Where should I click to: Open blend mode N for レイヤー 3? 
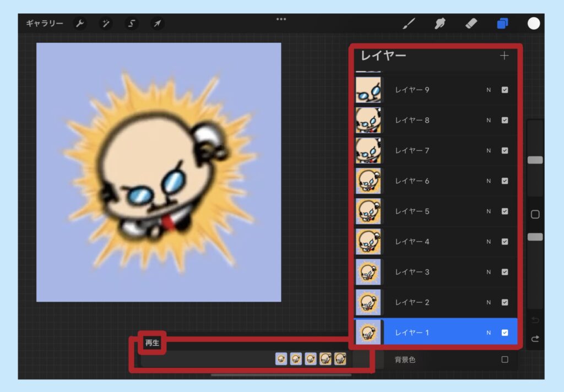tap(489, 272)
